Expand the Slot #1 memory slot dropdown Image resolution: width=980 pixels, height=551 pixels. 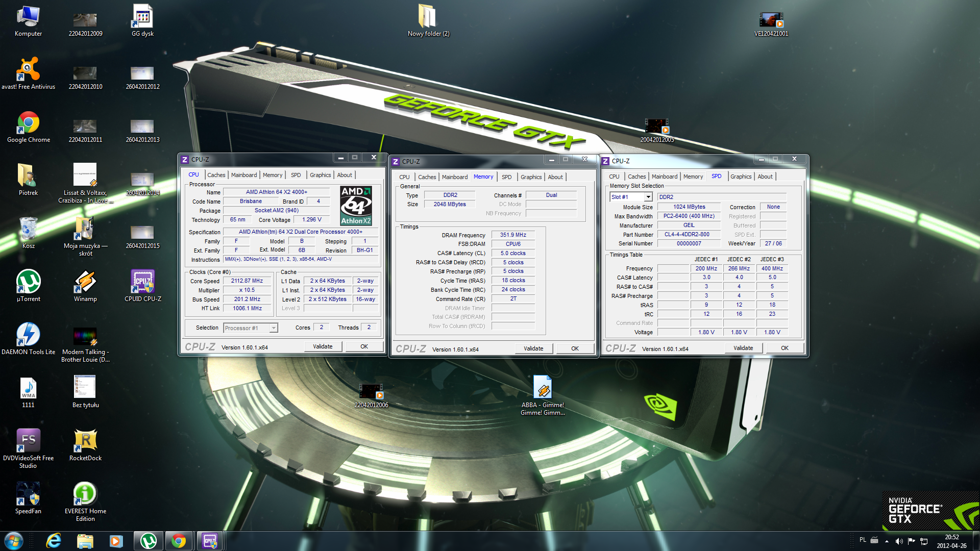pos(648,197)
